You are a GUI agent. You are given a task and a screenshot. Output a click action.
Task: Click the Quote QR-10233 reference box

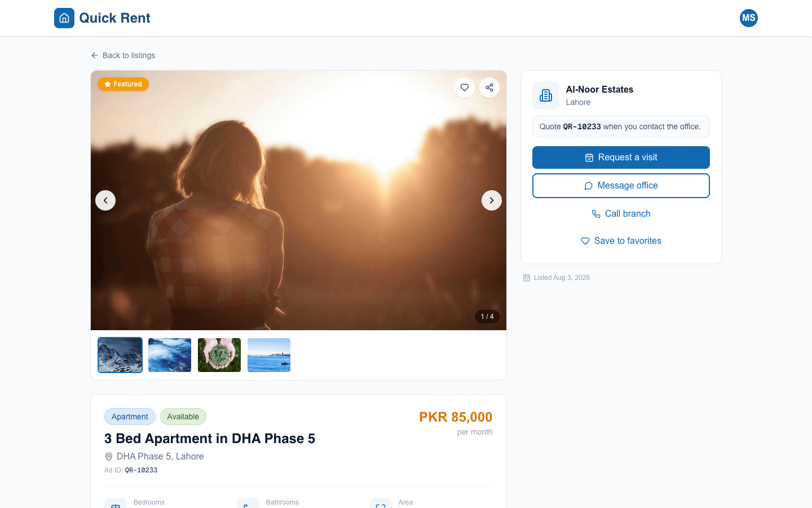(621, 126)
